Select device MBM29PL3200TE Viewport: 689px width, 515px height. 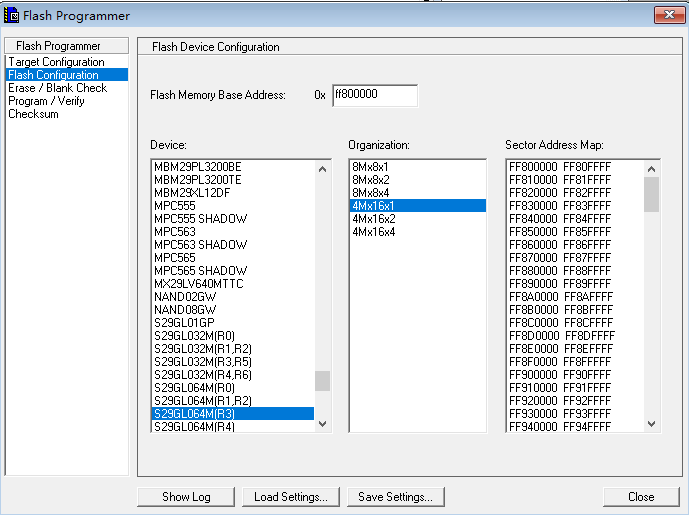pyautogui.click(x=233, y=180)
